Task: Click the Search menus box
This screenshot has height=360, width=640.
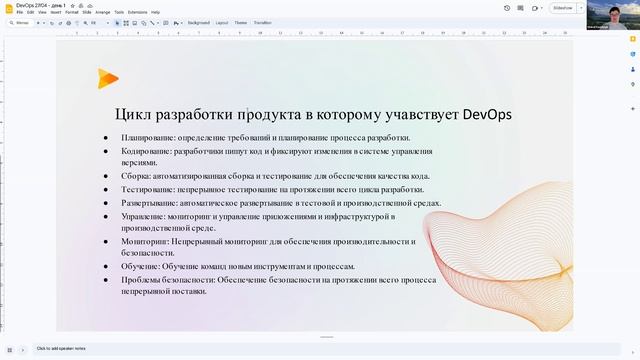Action: click(x=20, y=23)
